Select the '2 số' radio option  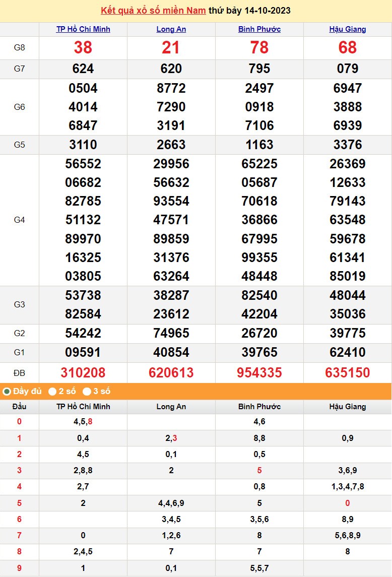point(52,392)
